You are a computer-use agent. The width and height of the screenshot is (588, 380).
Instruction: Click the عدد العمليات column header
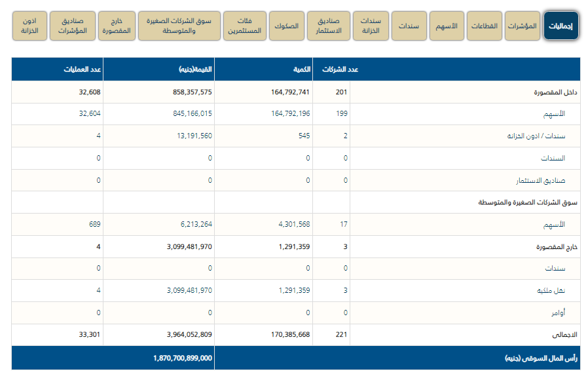coord(82,69)
